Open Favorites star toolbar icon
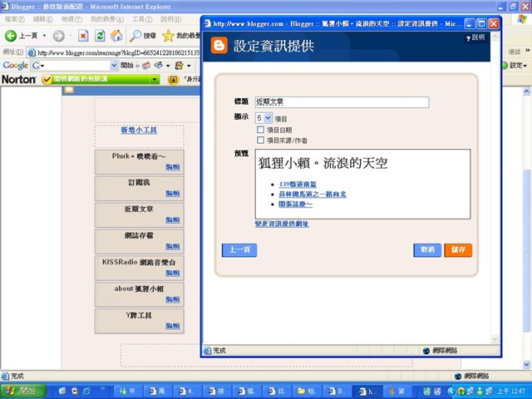The image size is (532, 399). point(168,36)
